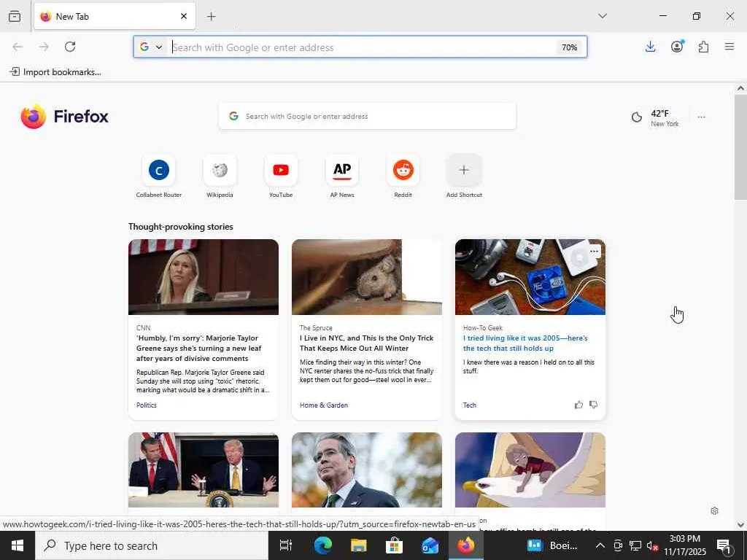Open the Meet Now tray icon
Viewport: 747px width, 560px height.
618,545
